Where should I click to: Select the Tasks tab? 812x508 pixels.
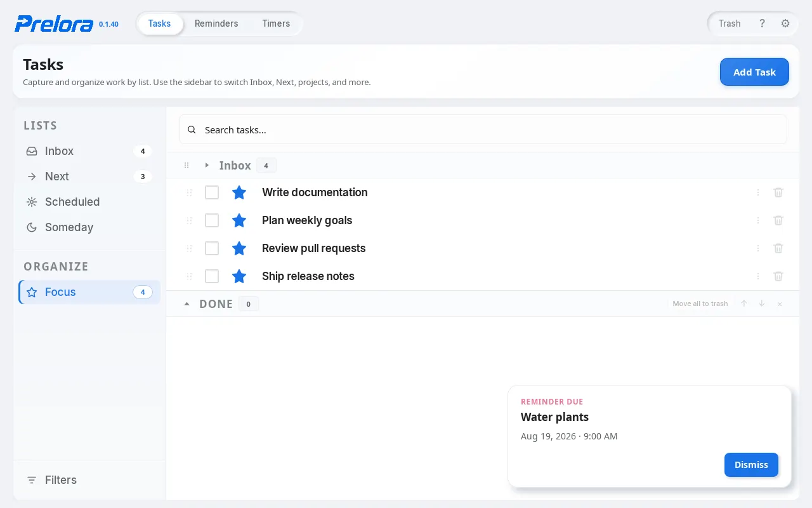tap(160, 23)
